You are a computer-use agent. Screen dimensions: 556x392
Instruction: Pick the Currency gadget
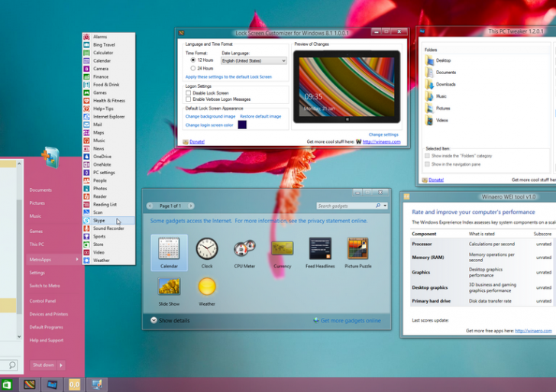coord(282,249)
